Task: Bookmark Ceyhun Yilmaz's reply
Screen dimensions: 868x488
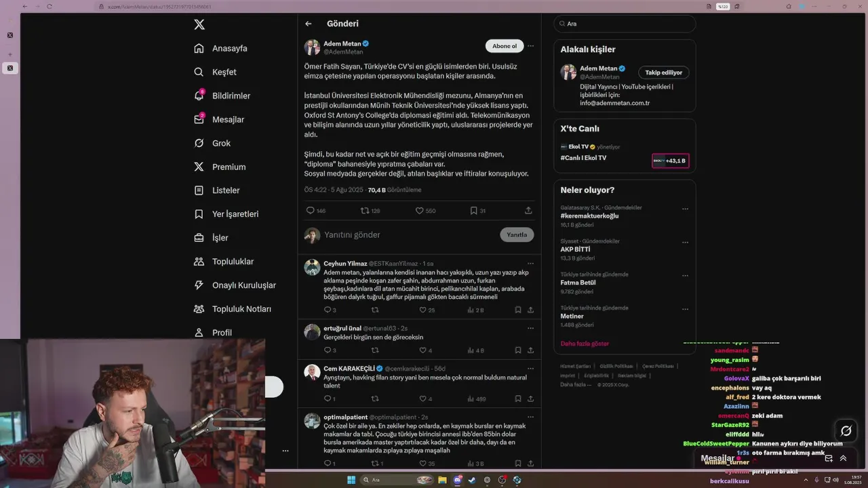Action: (x=517, y=310)
